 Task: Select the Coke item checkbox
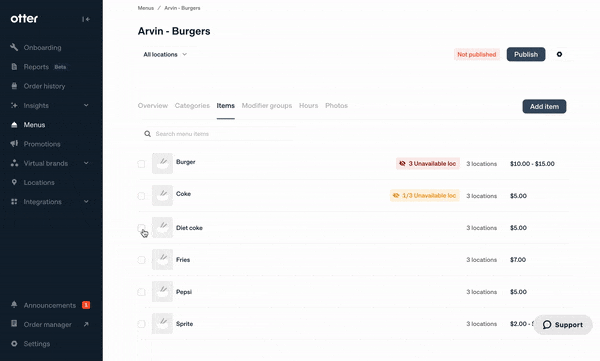(141, 196)
